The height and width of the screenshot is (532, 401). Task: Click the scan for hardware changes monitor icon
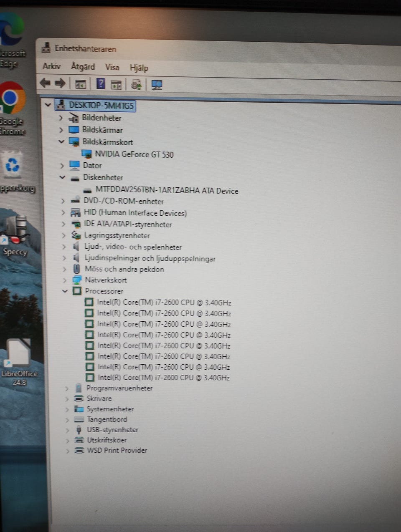157,85
